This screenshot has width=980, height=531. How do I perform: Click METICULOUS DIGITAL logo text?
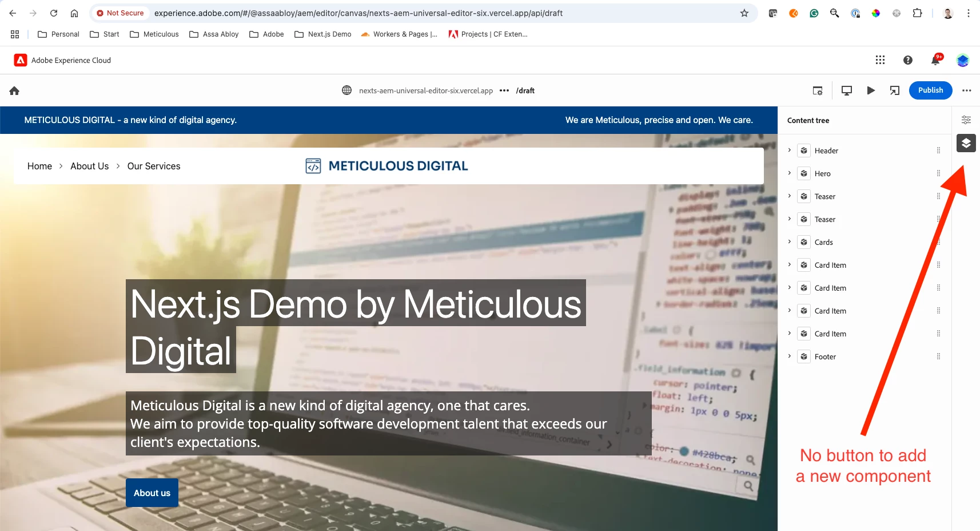(398, 166)
